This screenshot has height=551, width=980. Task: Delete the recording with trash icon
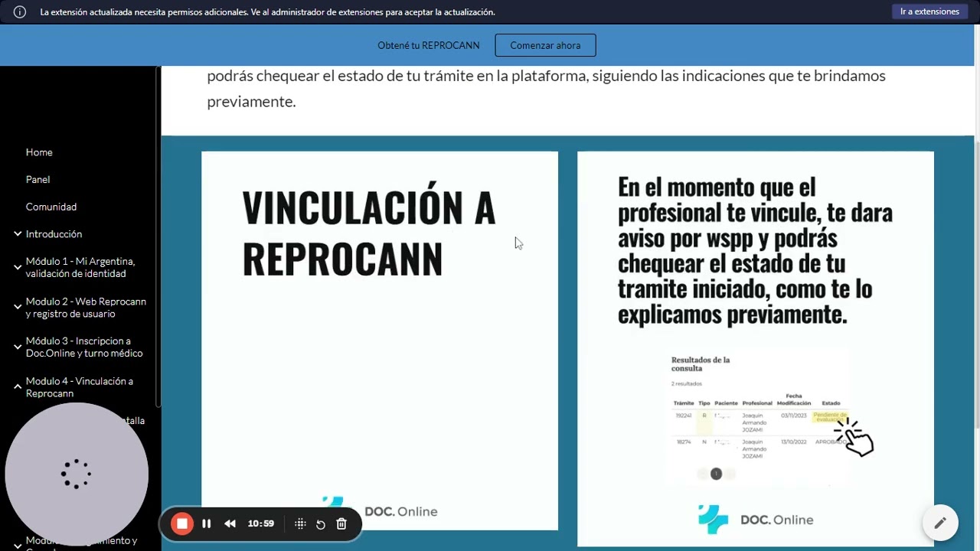coord(341,523)
